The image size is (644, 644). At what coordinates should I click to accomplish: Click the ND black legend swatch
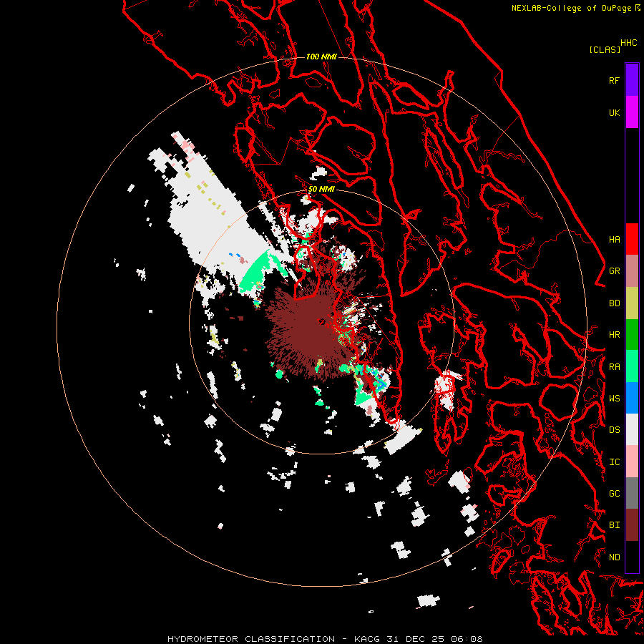click(632, 557)
